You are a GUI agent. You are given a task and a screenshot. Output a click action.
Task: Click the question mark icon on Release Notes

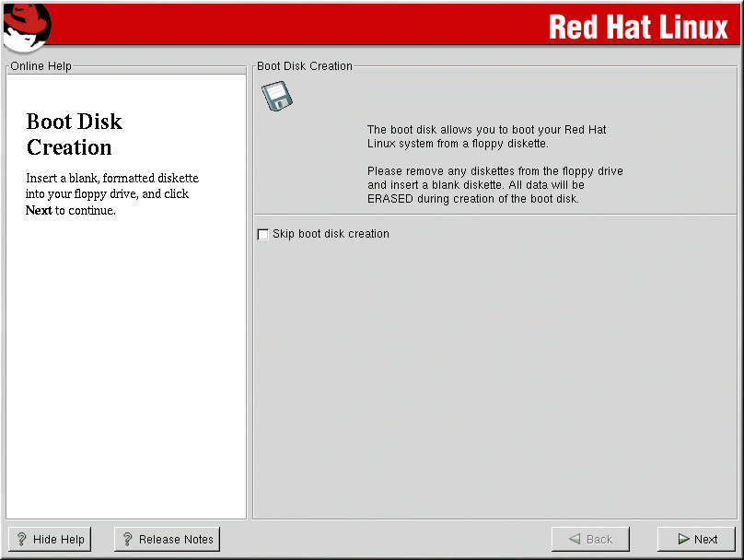(x=128, y=540)
